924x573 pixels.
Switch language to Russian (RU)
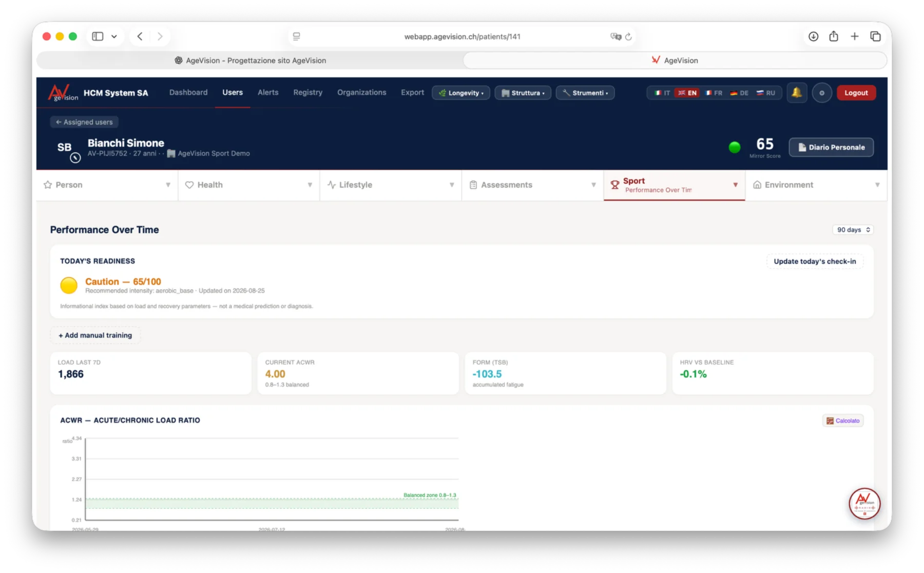coord(765,93)
